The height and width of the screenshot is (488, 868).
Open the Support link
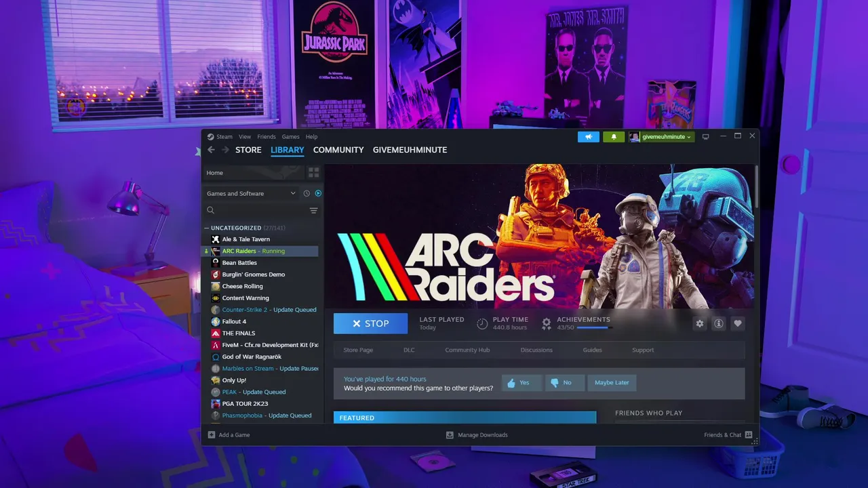coord(643,350)
